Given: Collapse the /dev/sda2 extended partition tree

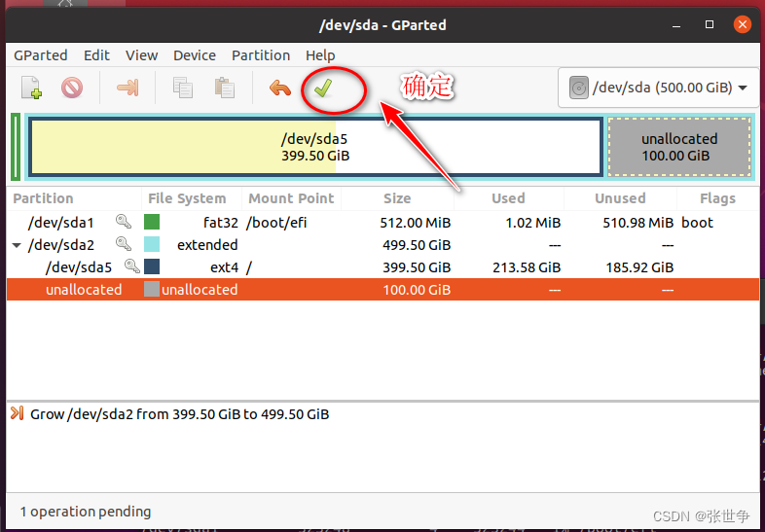Looking at the screenshot, I should point(17,245).
